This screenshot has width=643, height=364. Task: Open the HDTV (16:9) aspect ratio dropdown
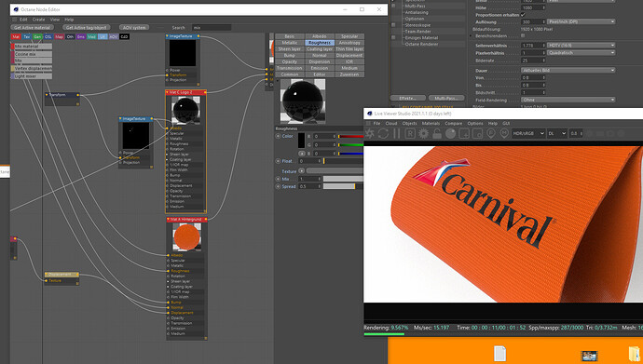(581, 45)
